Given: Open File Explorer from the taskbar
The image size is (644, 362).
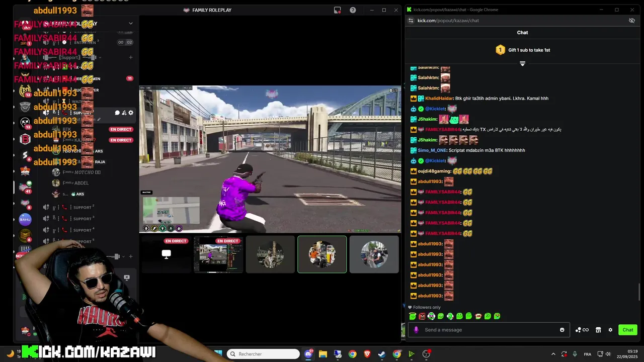Looking at the screenshot, I should [x=323, y=354].
